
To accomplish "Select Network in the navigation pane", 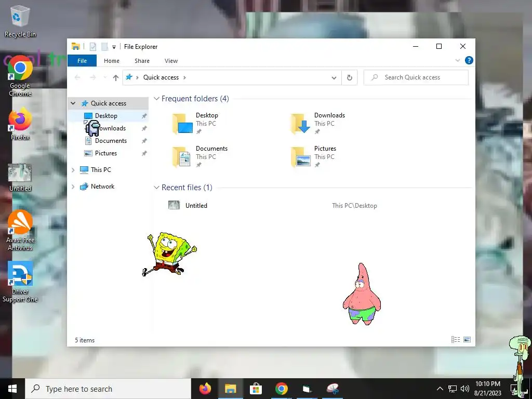I will coord(102,187).
